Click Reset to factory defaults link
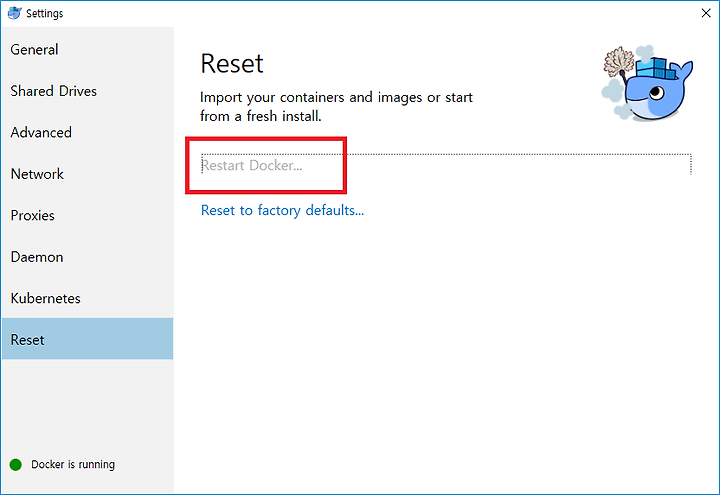 pos(282,210)
